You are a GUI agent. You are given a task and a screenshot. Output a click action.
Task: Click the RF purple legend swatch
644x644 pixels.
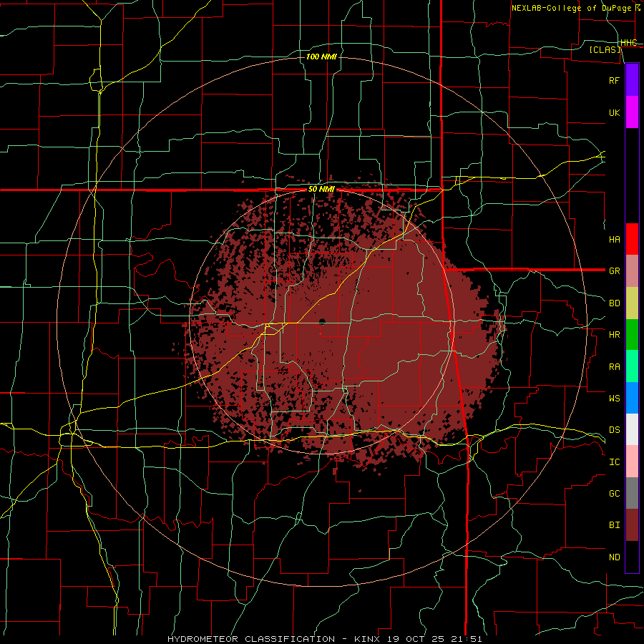click(632, 80)
